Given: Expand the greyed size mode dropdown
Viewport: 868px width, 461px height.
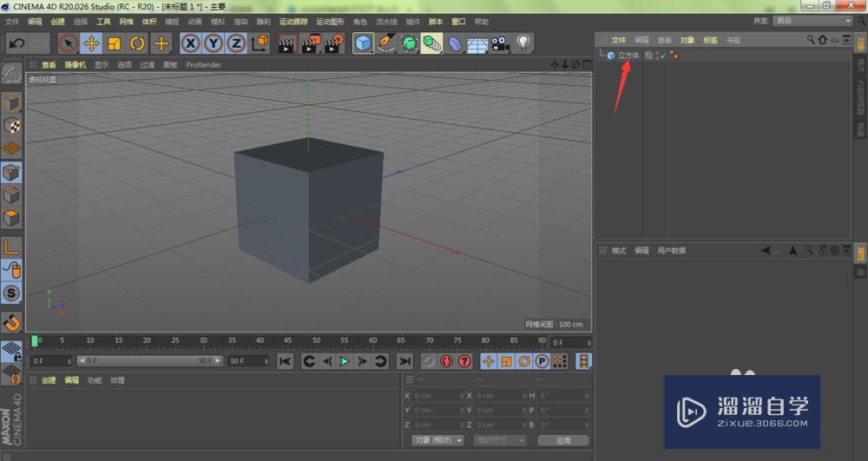Looking at the screenshot, I should pyautogui.click(x=500, y=440).
